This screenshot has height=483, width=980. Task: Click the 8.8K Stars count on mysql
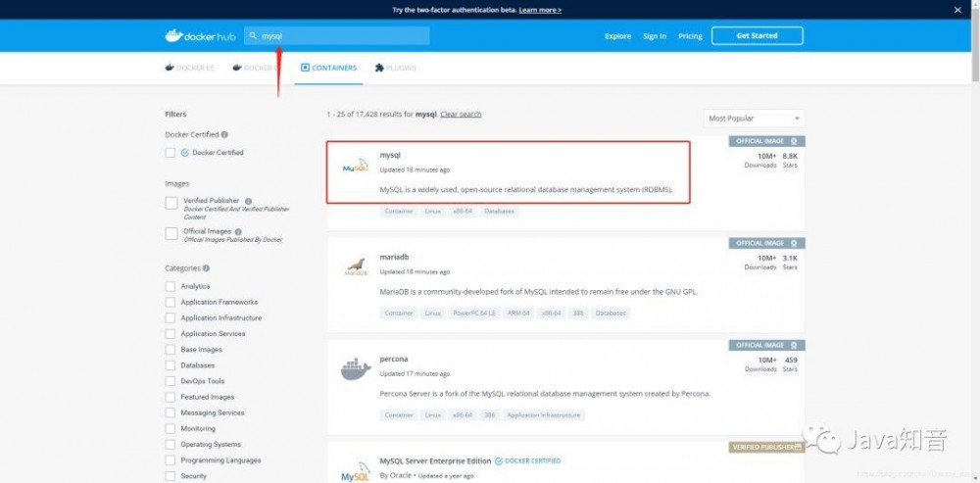[x=790, y=160]
